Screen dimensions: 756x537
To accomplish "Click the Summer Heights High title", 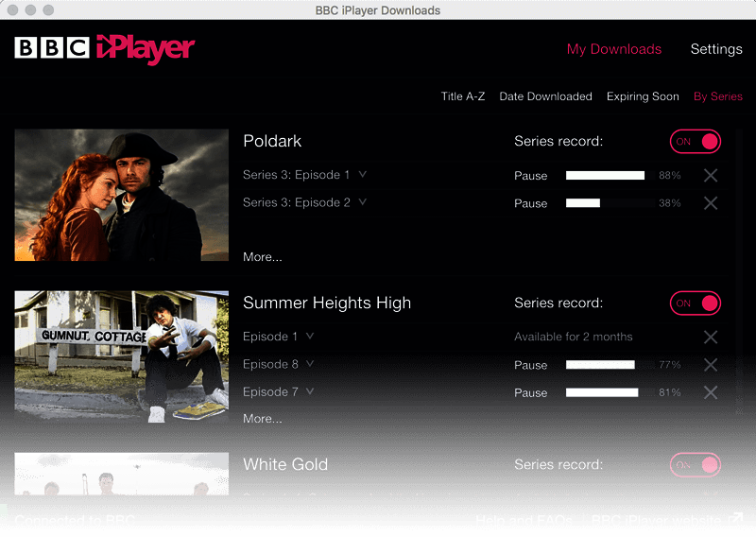I will 327,303.
